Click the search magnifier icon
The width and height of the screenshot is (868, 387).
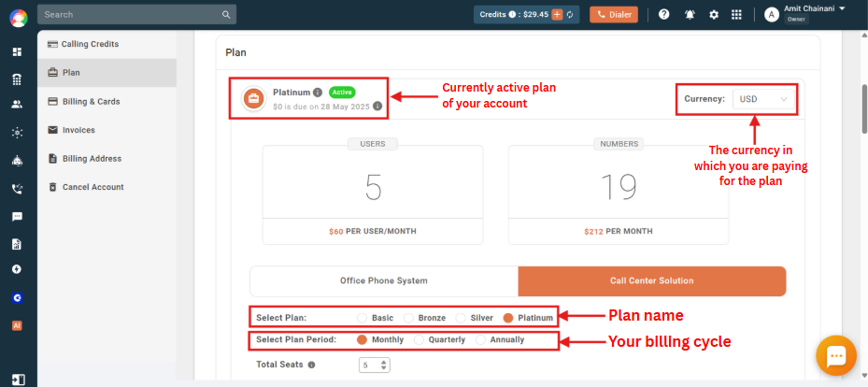pyautogui.click(x=226, y=14)
